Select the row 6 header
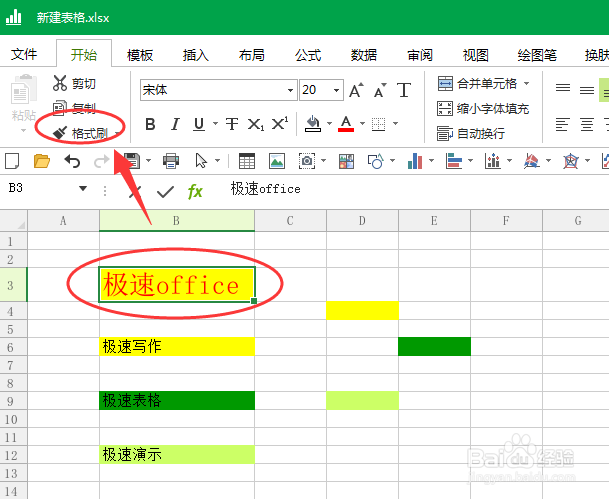Screen dimensions: 609x499 14,347
